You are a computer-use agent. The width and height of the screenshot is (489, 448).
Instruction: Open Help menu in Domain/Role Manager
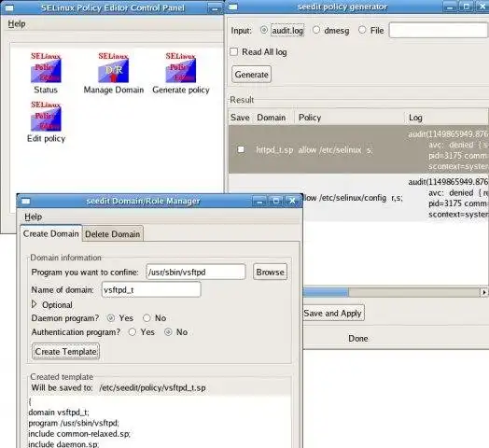(x=33, y=217)
